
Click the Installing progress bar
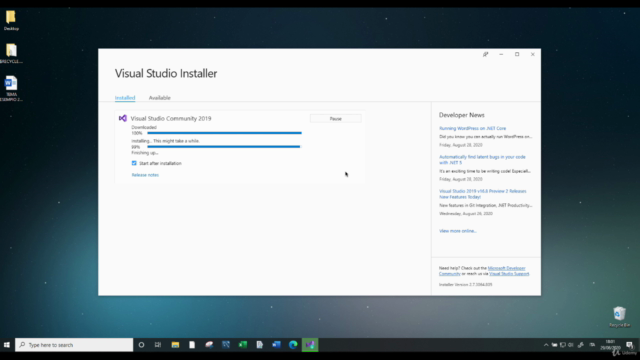224,147
